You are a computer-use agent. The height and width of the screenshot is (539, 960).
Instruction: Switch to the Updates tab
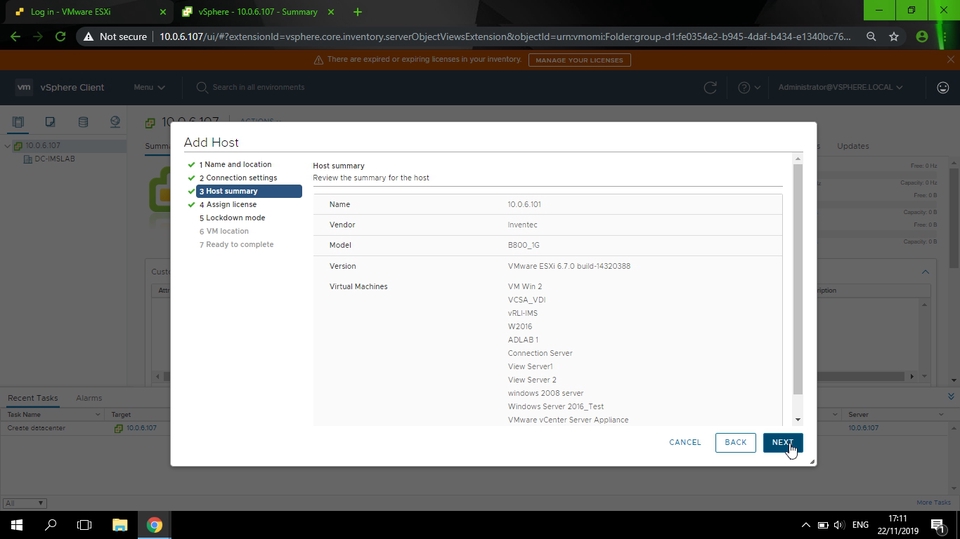point(853,146)
